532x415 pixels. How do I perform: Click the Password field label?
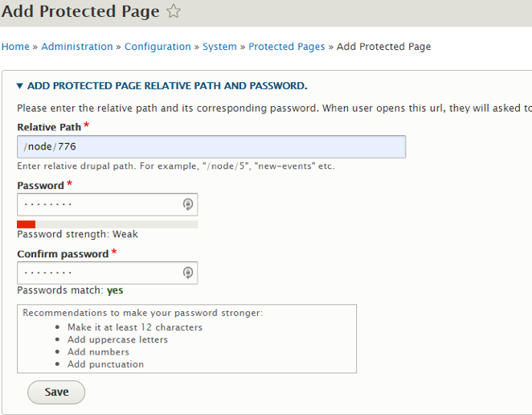point(40,186)
